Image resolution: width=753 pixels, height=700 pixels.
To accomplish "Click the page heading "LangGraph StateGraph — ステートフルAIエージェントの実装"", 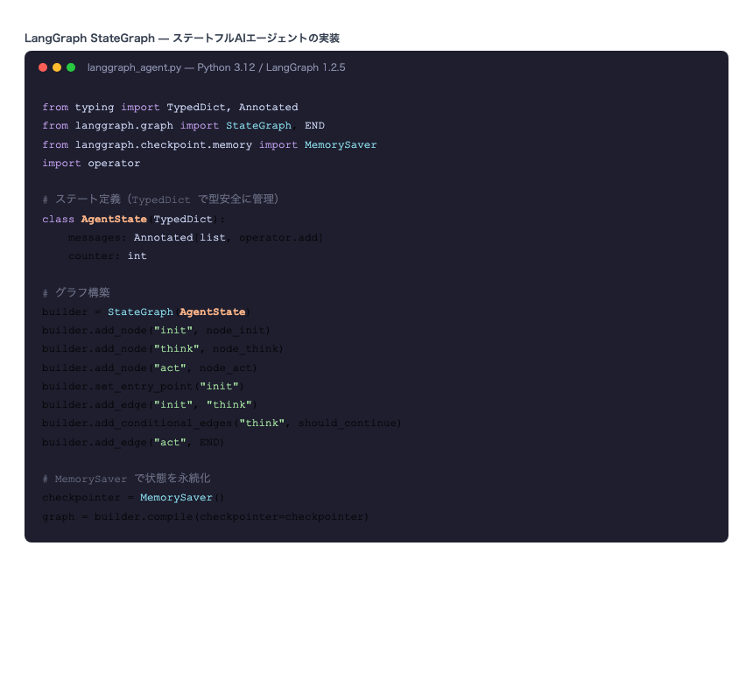I will [x=182, y=38].
